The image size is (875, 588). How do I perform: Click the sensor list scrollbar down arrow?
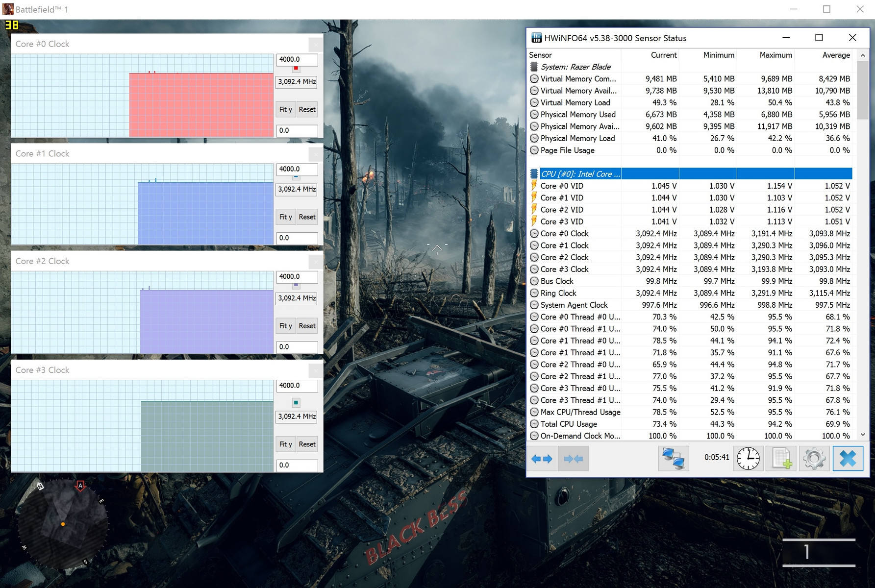pyautogui.click(x=863, y=435)
